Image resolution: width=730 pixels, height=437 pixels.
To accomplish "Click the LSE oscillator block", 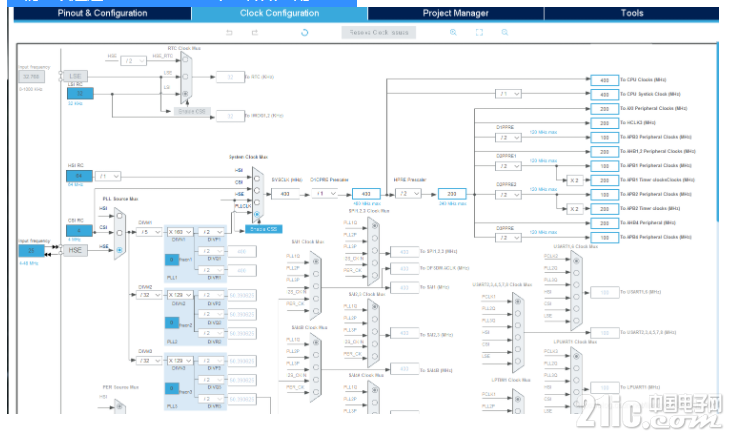I will 75,76.
